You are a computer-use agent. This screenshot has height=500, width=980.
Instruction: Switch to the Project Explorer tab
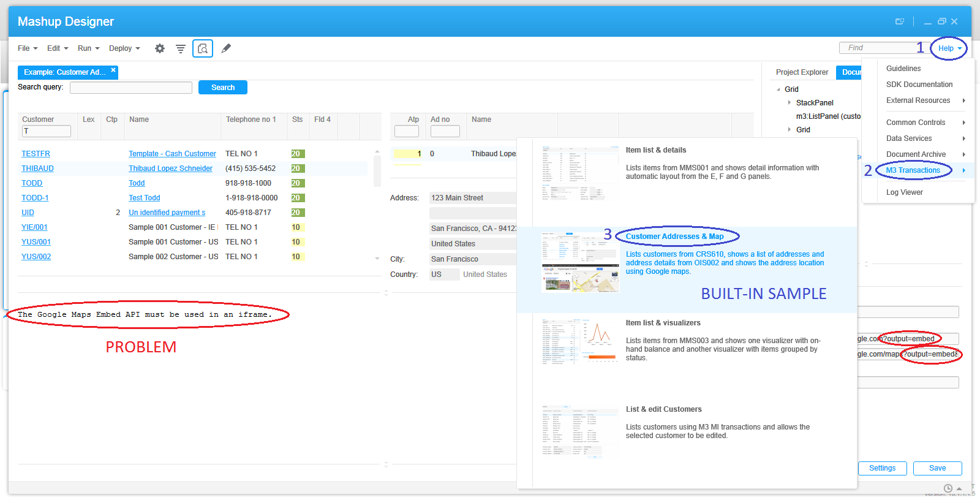click(x=802, y=72)
